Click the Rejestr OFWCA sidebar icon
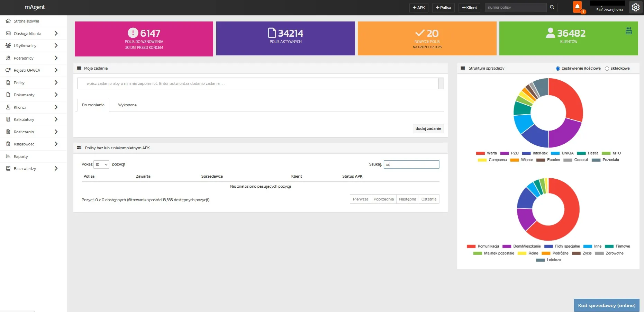The image size is (644, 312). pos(8,70)
